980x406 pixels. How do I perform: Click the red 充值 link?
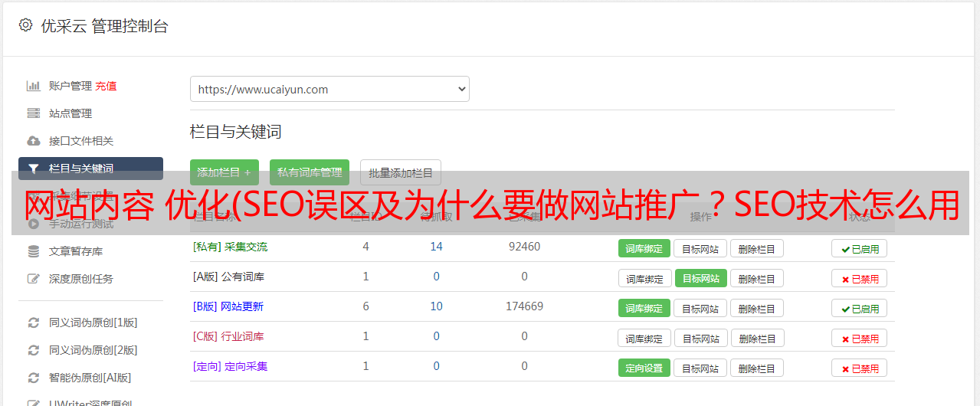(x=106, y=86)
